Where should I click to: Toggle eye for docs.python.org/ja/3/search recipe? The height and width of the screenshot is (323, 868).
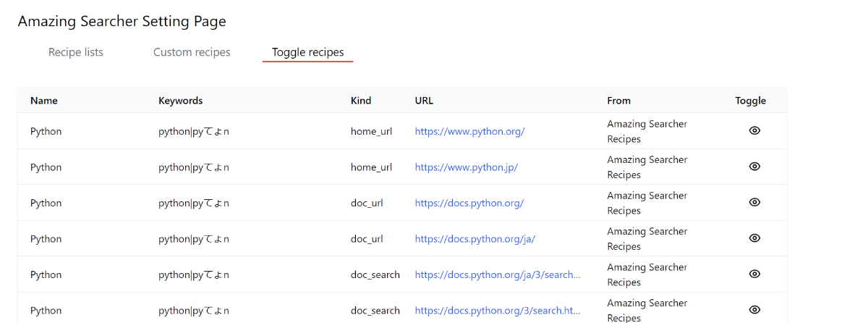tap(754, 274)
